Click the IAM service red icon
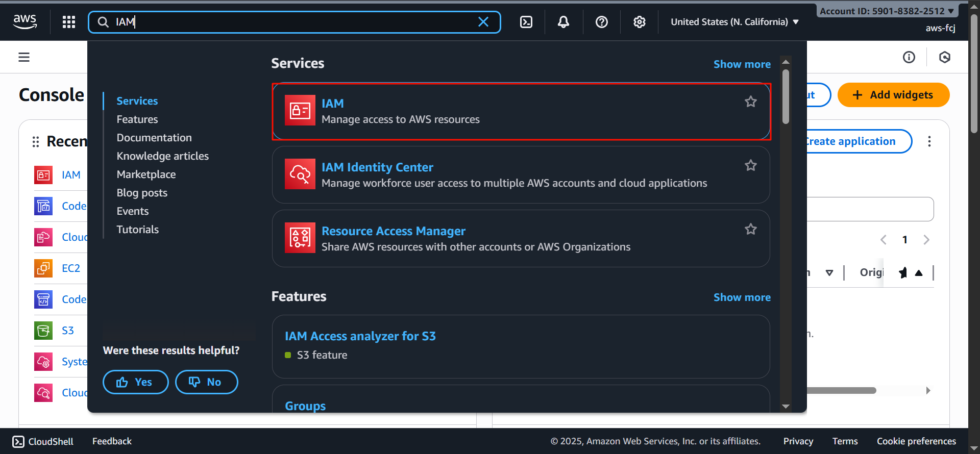 click(x=300, y=110)
